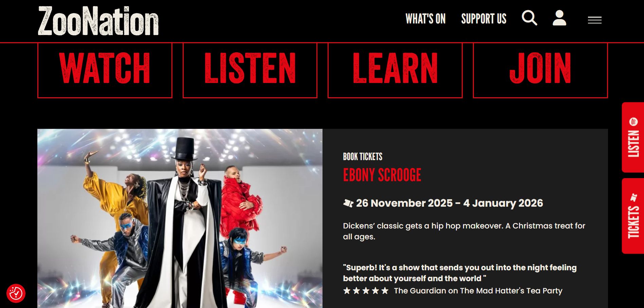Open the search magnifier icon

click(x=529, y=18)
